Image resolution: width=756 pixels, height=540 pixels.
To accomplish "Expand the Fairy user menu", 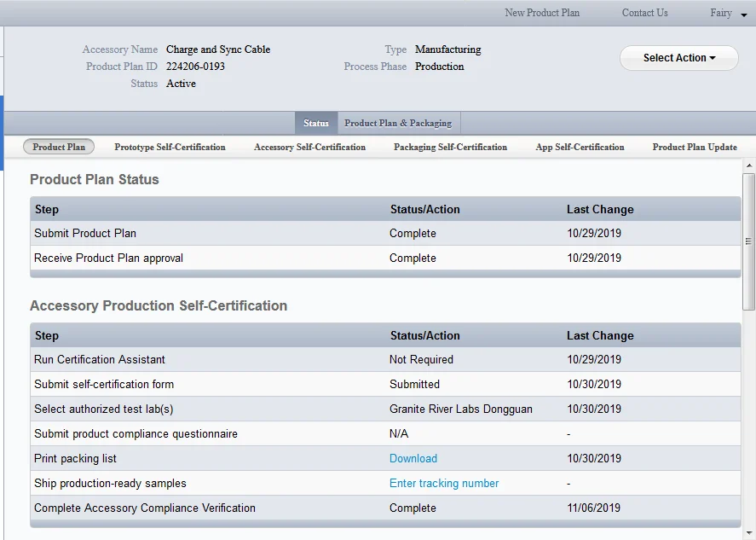I will tap(728, 13).
